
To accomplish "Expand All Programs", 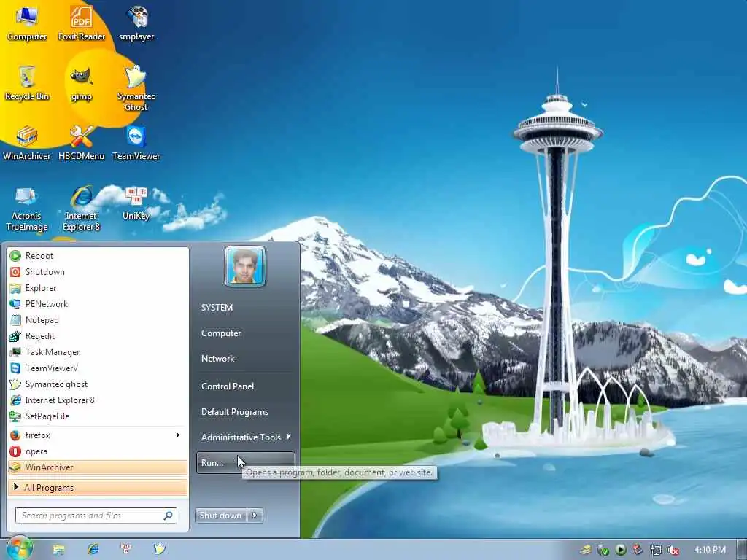I will pos(98,488).
